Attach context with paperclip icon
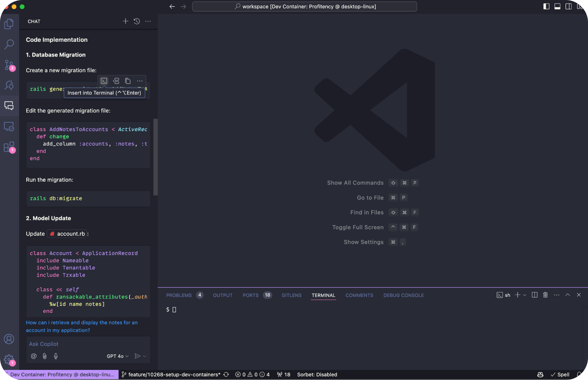588x380 pixels. tap(45, 356)
